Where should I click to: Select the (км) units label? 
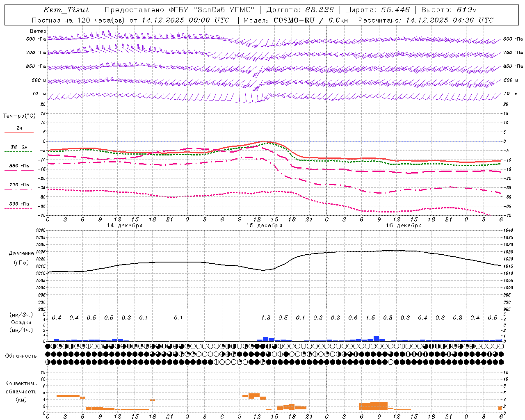pos(21,399)
